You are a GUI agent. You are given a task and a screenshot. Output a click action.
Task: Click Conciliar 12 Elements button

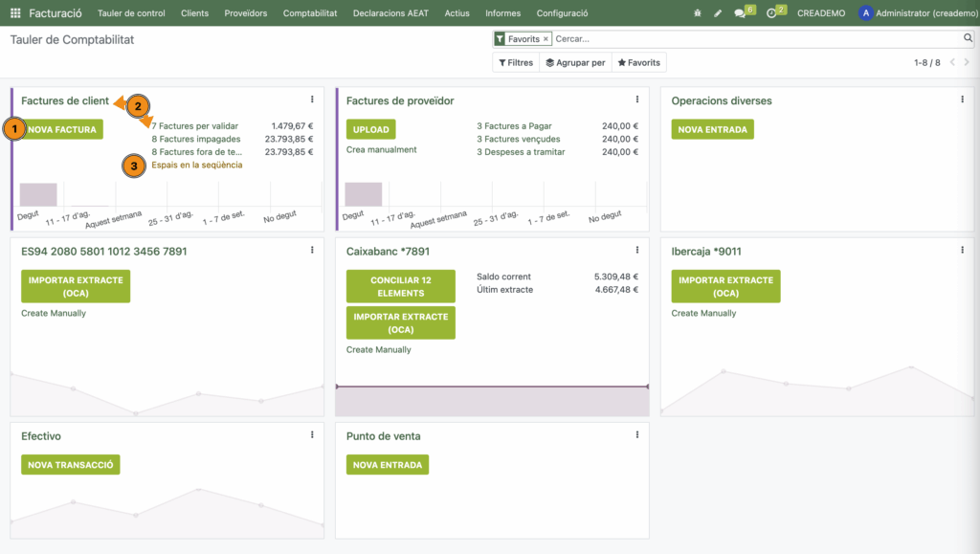point(400,287)
